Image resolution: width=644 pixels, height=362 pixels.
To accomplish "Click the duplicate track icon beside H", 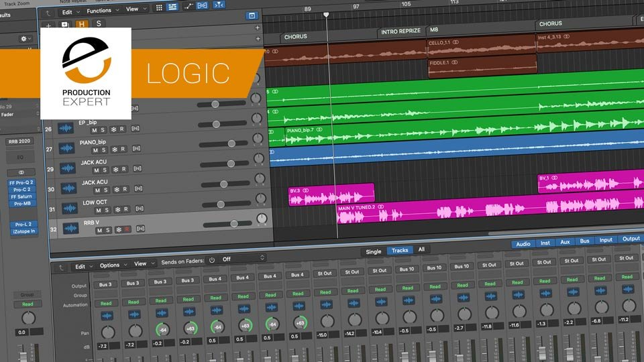I will tap(65, 25).
